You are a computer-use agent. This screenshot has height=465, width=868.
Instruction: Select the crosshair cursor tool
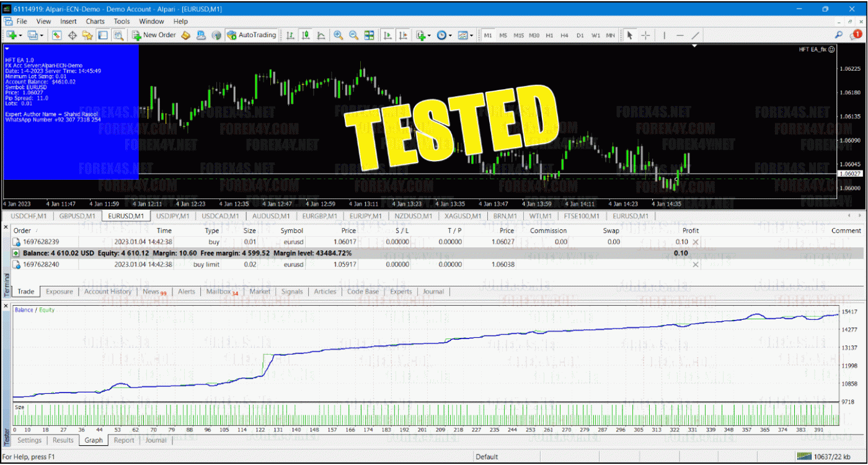tap(647, 35)
